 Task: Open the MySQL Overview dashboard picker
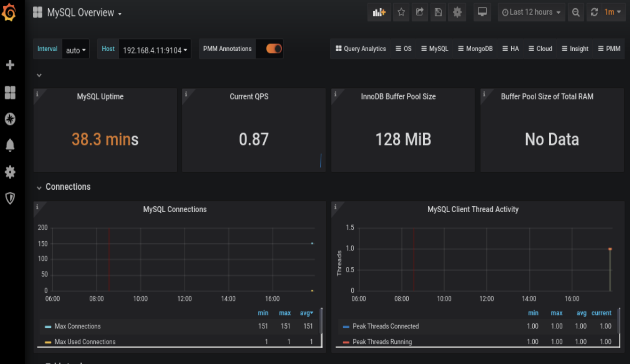84,13
